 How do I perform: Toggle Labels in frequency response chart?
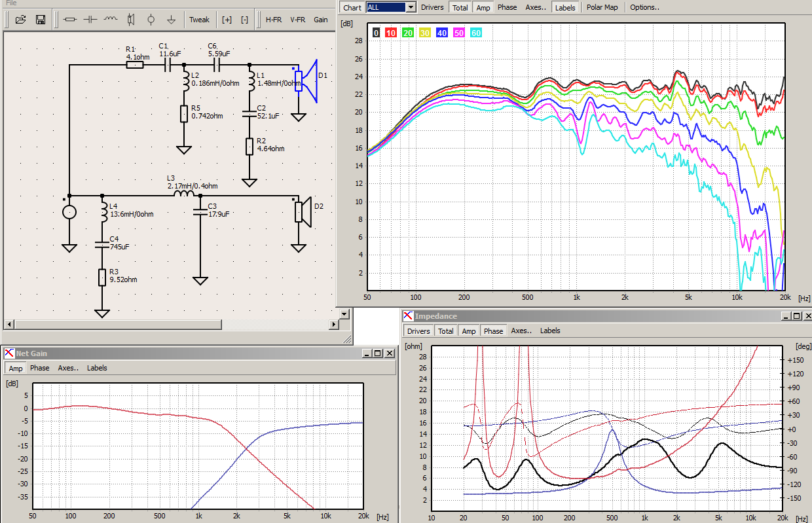click(x=565, y=8)
